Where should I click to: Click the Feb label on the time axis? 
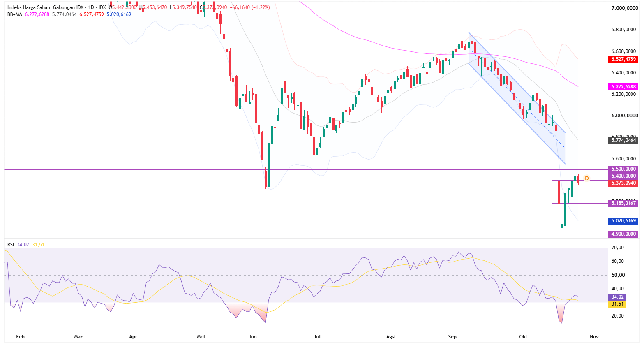coord(20,337)
